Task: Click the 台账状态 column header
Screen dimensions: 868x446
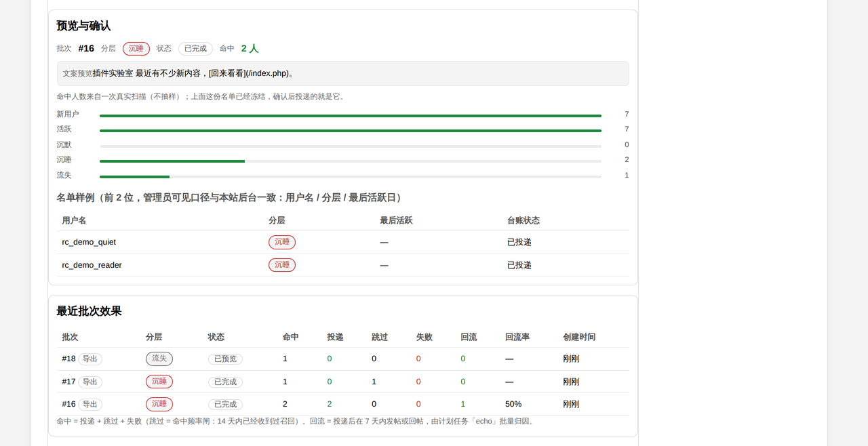Action: (x=524, y=220)
